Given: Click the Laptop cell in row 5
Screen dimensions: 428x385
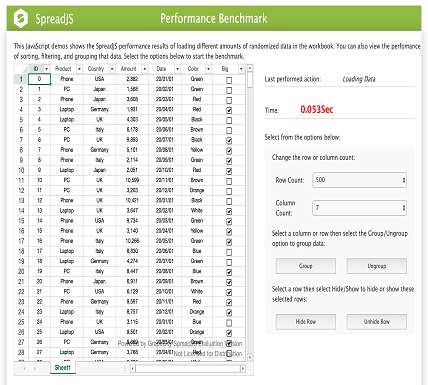Looking at the screenshot, I should coord(67,119).
